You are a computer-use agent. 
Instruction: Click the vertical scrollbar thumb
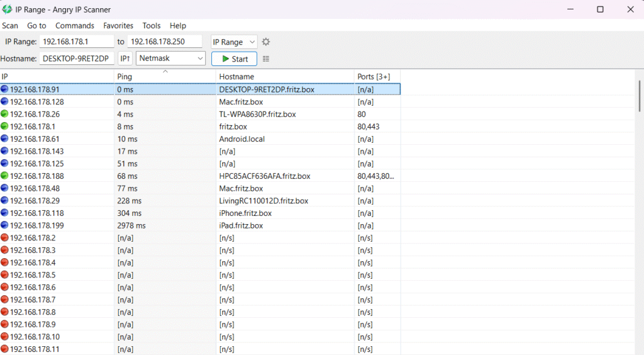pyautogui.click(x=640, y=96)
